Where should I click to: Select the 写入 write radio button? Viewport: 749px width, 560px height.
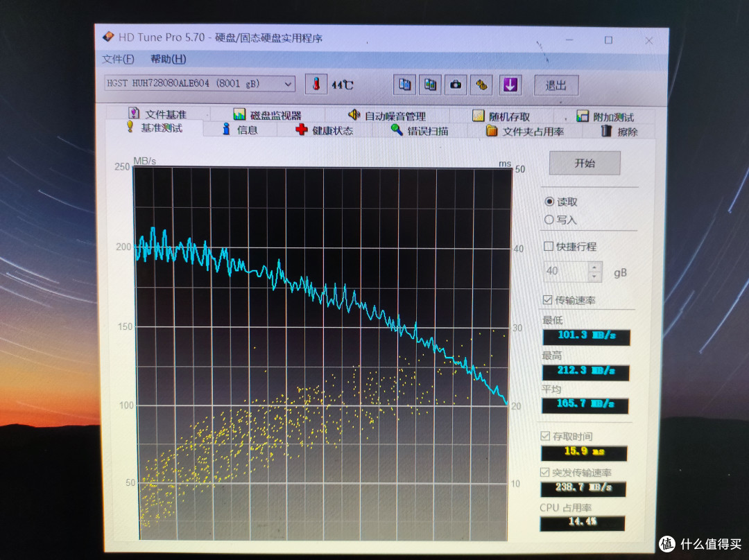pyautogui.click(x=549, y=220)
